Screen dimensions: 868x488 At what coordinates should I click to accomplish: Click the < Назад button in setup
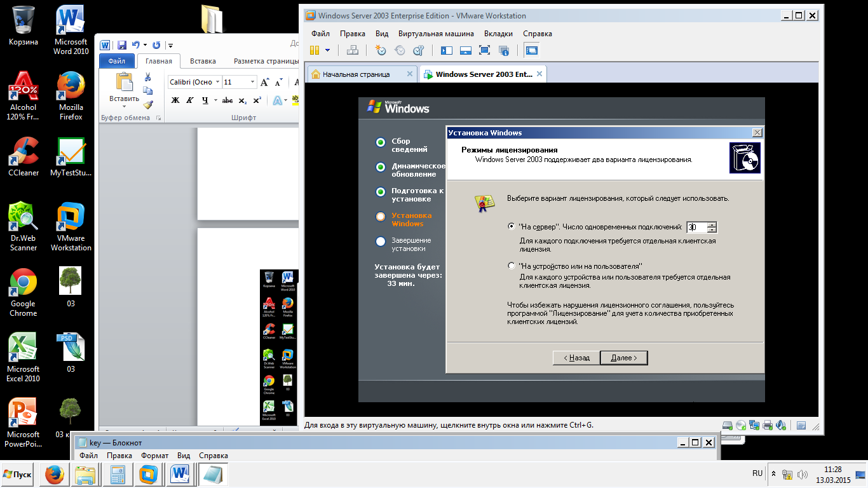pyautogui.click(x=576, y=358)
